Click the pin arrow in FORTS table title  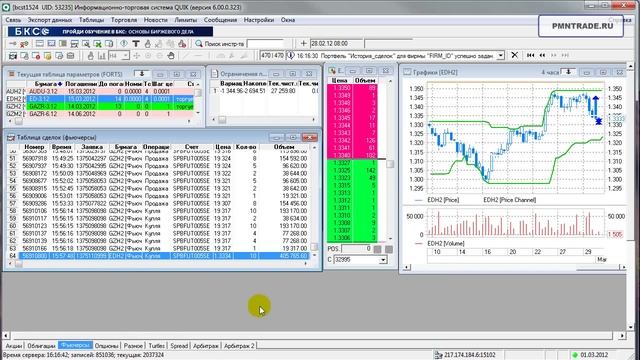point(142,74)
